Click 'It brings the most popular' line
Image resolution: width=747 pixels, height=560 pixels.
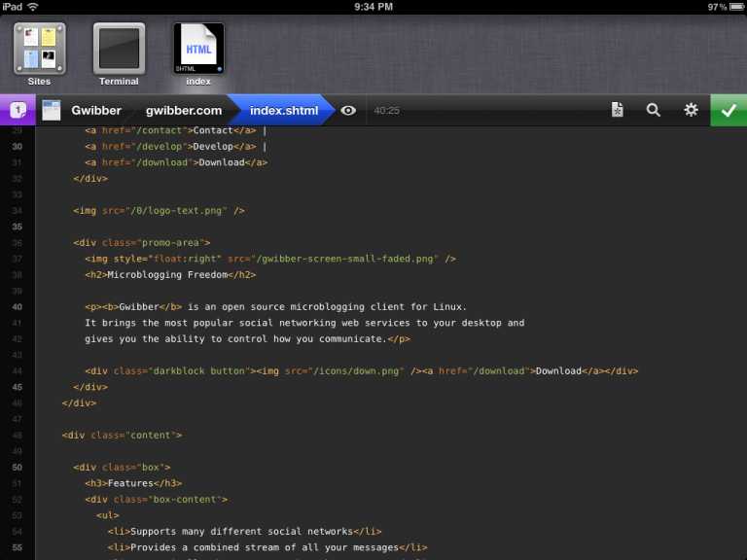[x=304, y=323]
